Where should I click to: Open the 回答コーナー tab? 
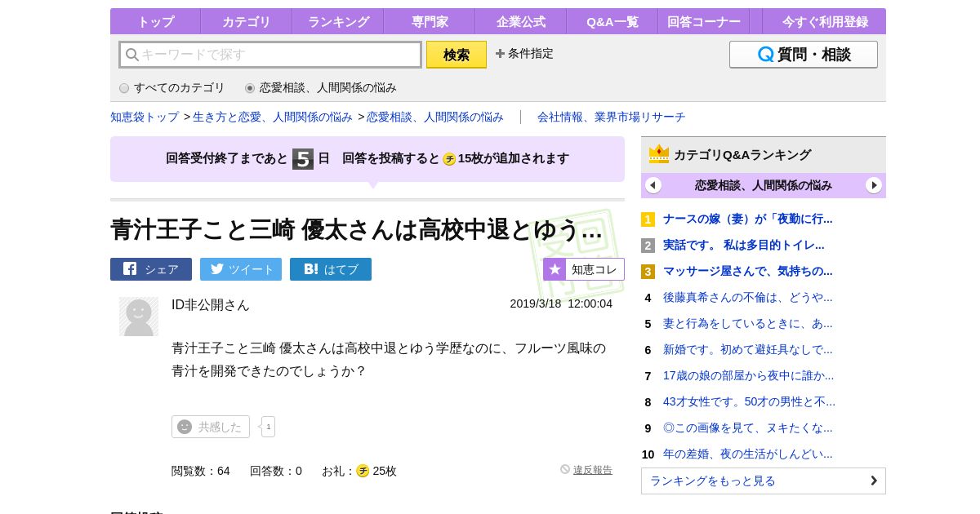pos(703,22)
